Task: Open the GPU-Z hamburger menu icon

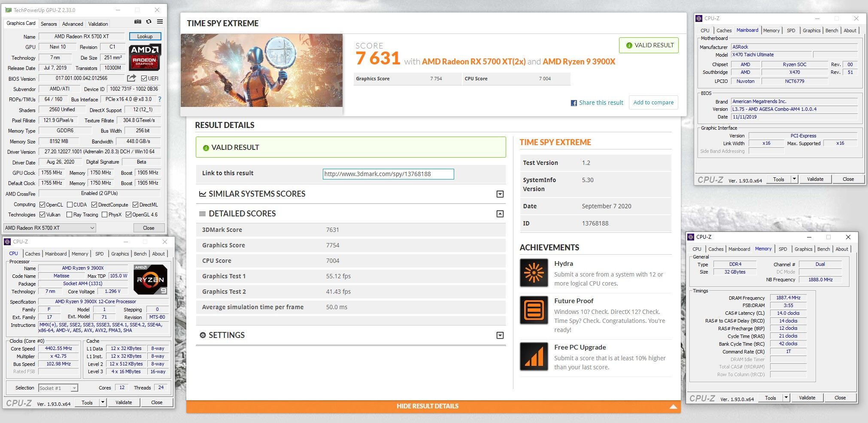Action: click(160, 21)
